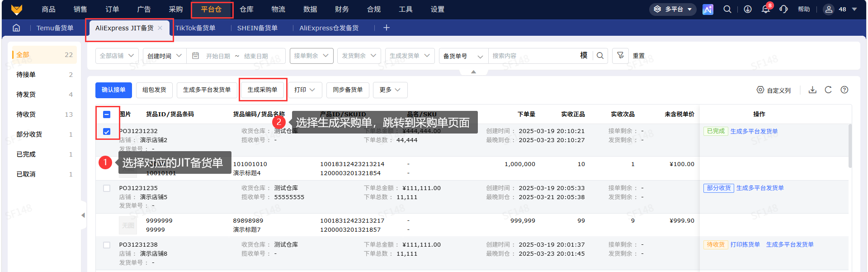Open the 创建时间 dropdown
Image resolution: width=868 pixels, height=272 pixels.
tap(165, 56)
